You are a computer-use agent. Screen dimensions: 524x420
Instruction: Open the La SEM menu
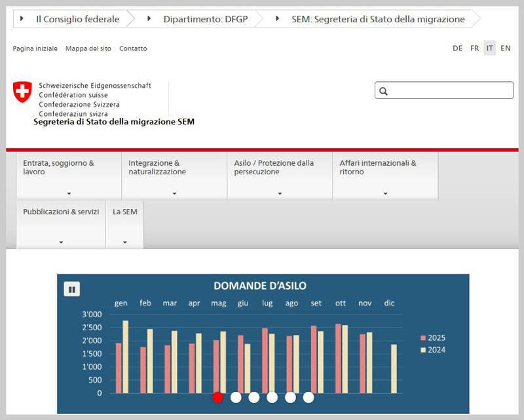[x=124, y=224]
